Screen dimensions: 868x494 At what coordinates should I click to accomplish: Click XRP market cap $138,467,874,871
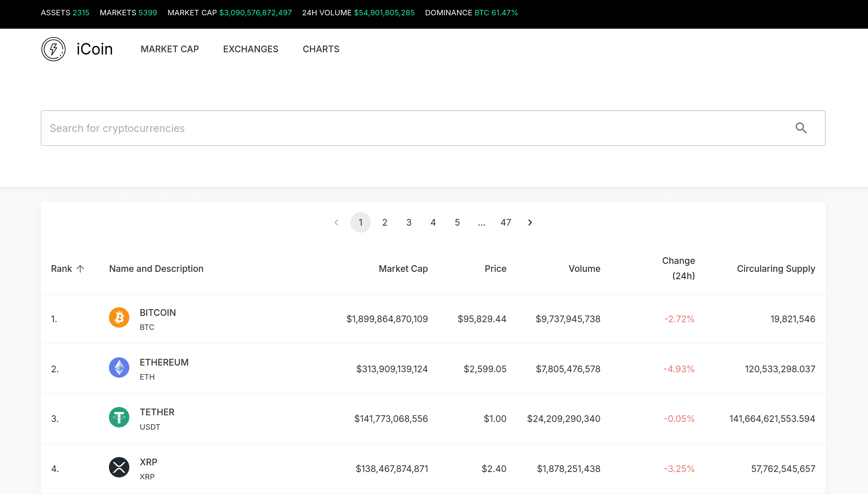391,469
